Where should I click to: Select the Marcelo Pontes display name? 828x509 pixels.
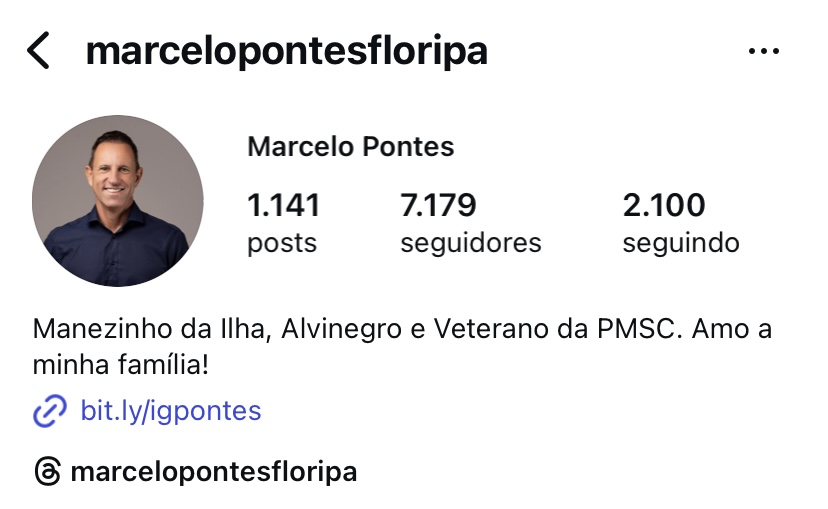coord(351,146)
